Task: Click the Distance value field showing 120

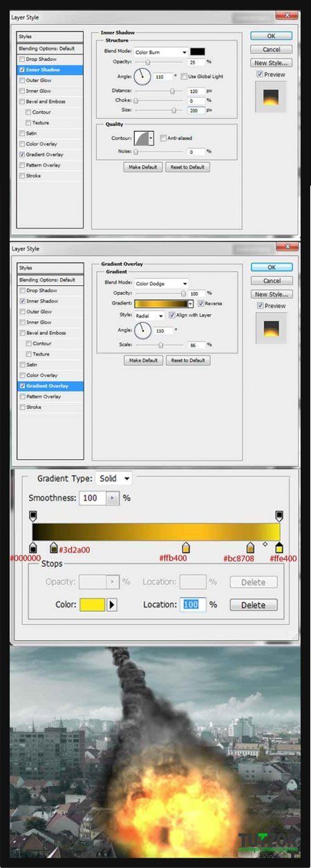Action: [196, 90]
